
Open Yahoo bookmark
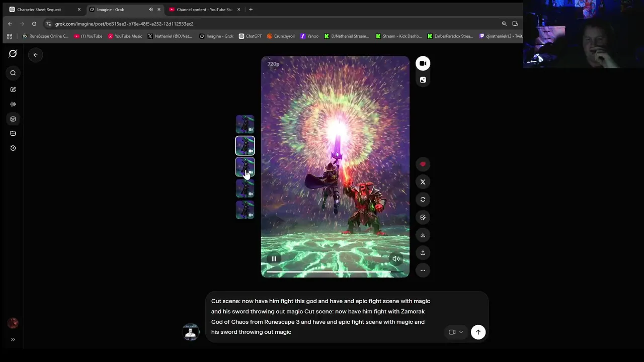[309, 36]
